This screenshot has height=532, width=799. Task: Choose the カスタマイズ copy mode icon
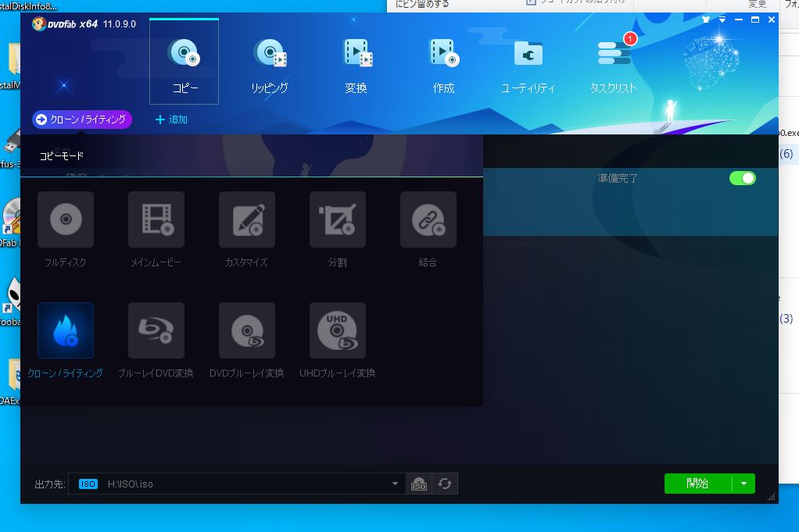pos(247,220)
